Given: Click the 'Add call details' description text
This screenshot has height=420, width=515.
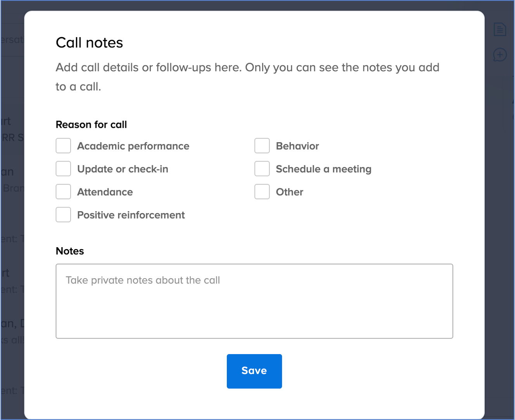Looking at the screenshot, I should [247, 68].
